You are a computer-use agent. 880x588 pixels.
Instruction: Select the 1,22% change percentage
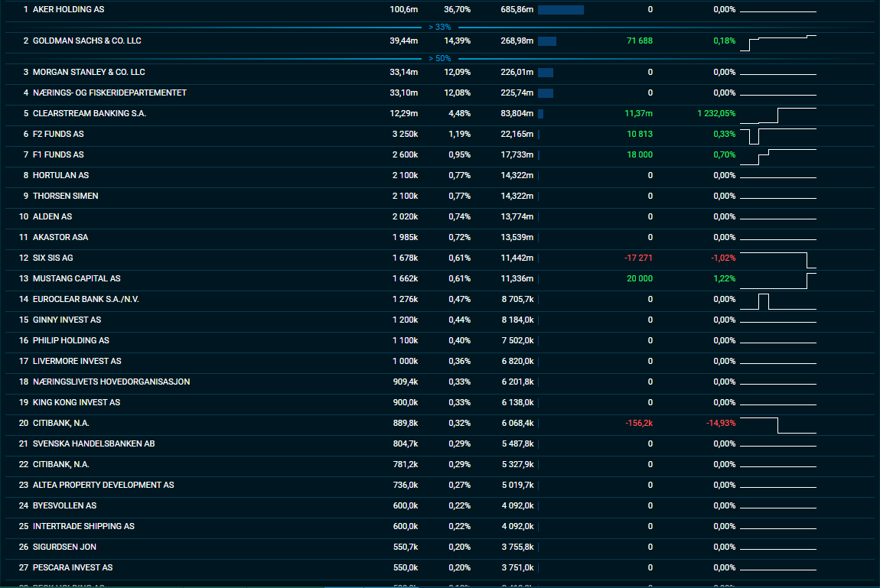(x=725, y=279)
